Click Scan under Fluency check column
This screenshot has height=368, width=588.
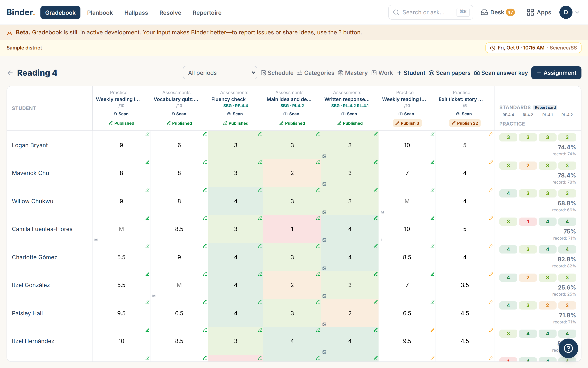235,114
